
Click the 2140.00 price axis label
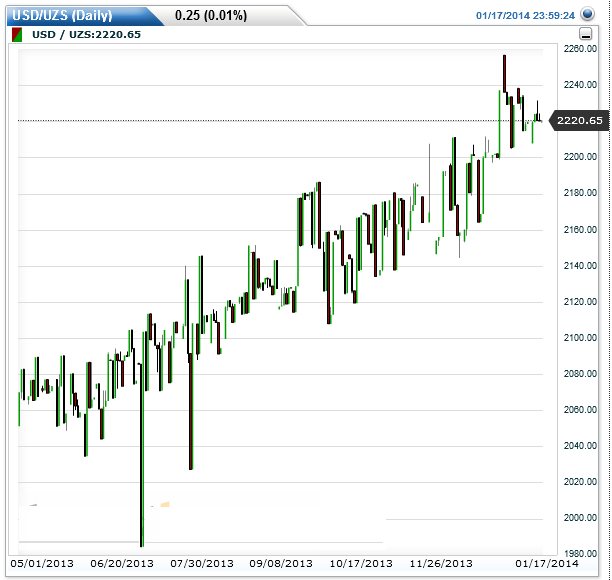coord(580,265)
